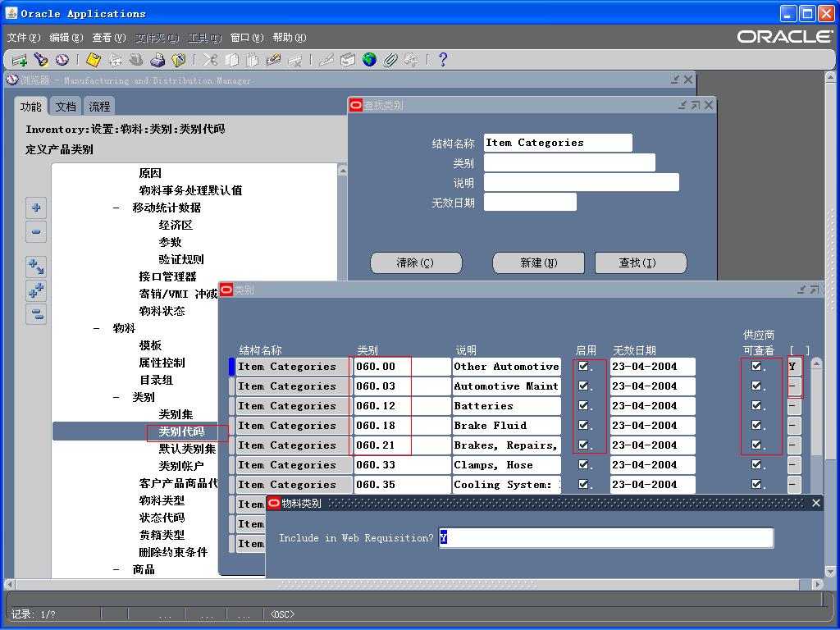Click the navigator Collapse minus button
Viewport: 840px width, 630px height.
coord(36,232)
